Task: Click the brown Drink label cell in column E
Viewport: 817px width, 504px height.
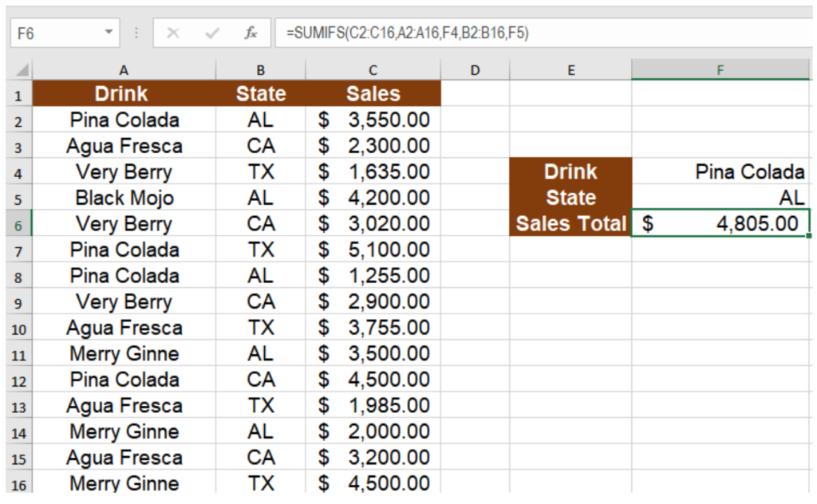Action: [x=570, y=171]
